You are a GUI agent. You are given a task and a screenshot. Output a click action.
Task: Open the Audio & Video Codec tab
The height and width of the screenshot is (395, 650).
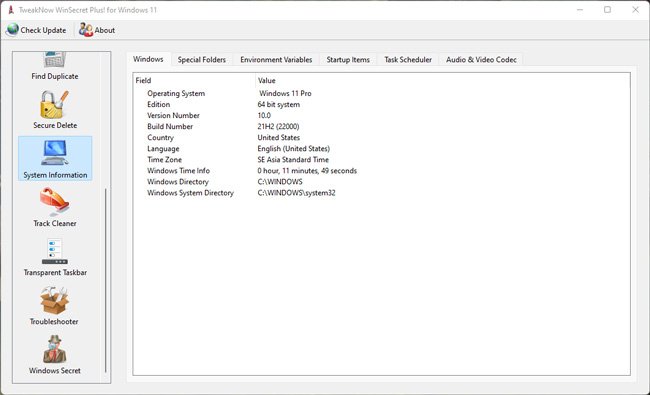[481, 59]
